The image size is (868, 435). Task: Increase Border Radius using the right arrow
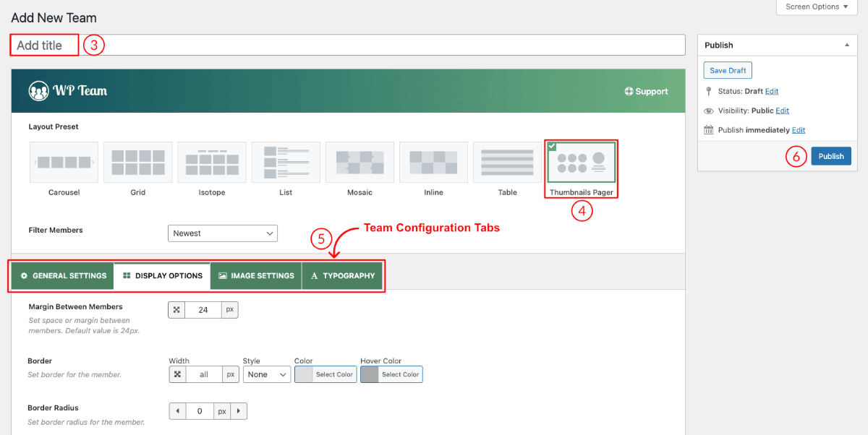point(239,410)
